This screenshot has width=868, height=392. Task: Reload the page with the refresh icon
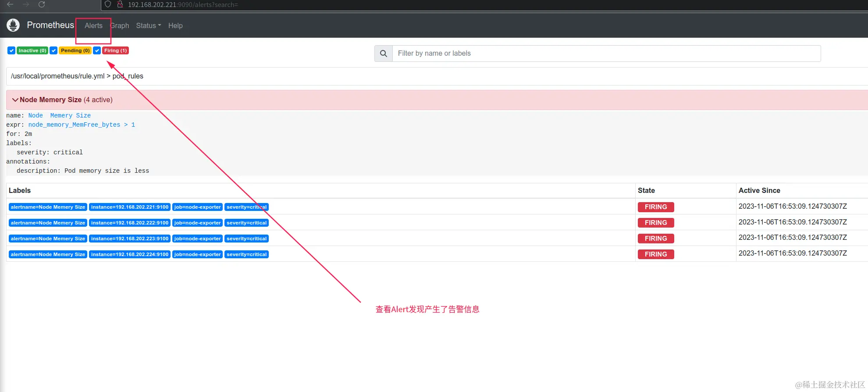[x=42, y=4]
